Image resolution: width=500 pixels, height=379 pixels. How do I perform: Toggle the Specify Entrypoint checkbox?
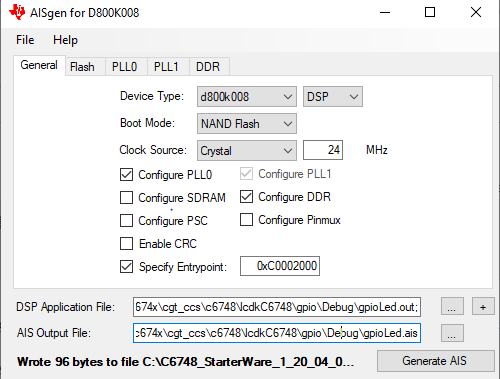(x=126, y=266)
